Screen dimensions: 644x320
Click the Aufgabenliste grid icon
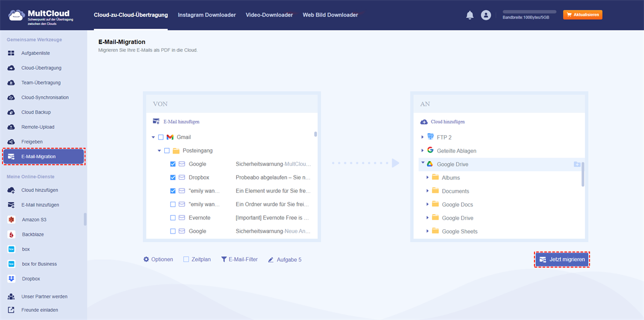(x=11, y=53)
